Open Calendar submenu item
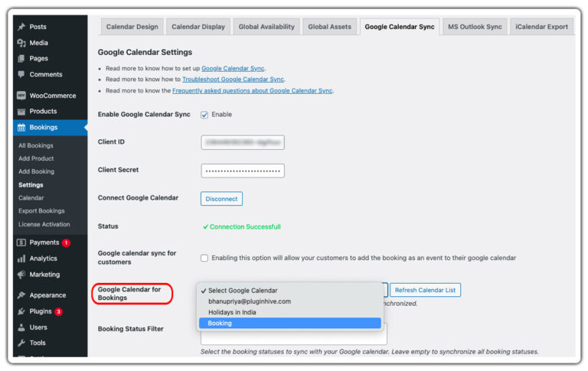The height and width of the screenshot is (371, 588). click(31, 198)
